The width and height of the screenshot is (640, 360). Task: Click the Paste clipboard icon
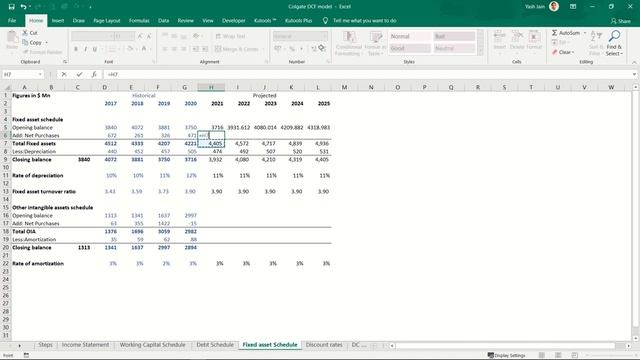tap(12, 38)
